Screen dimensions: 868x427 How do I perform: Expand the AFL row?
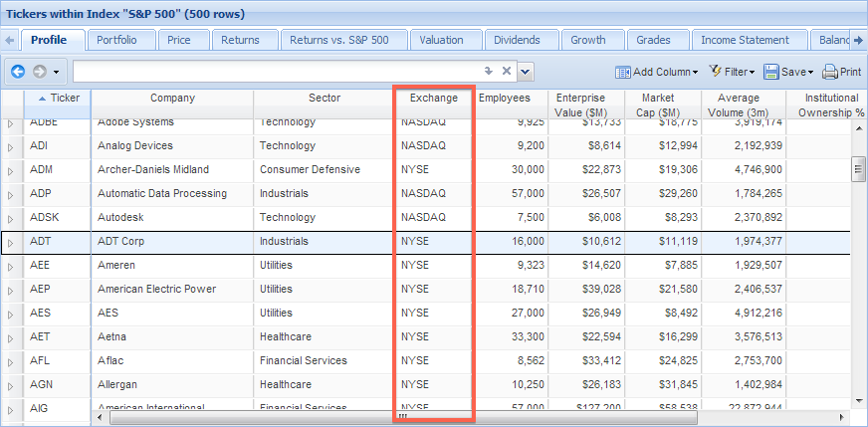(11, 361)
